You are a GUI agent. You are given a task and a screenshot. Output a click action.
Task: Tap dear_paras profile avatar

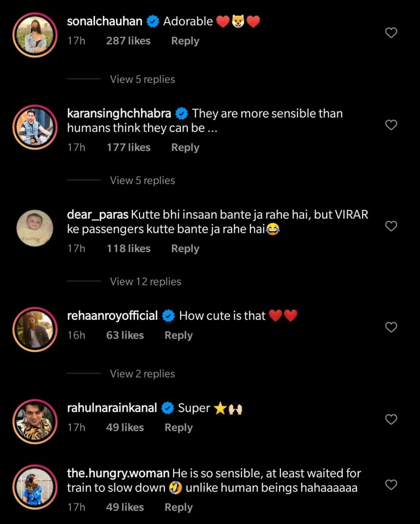click(35, 228)
